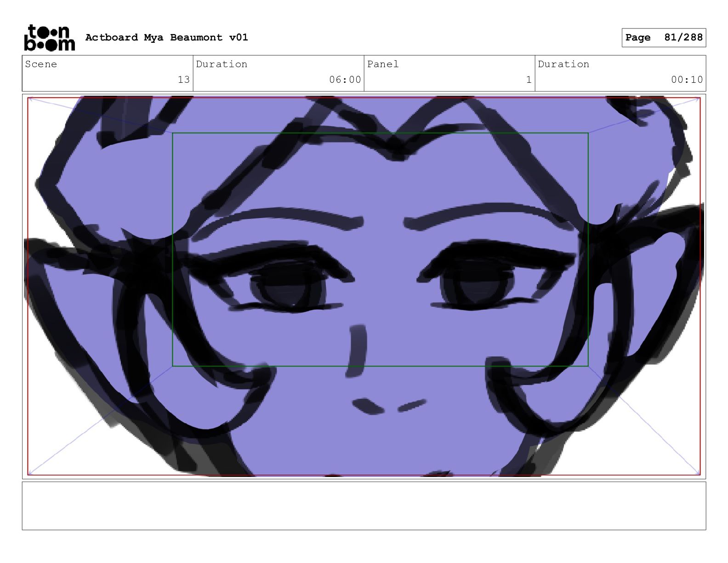
Task: Click the 'Page 81/288' box
Action: (664, 38)
